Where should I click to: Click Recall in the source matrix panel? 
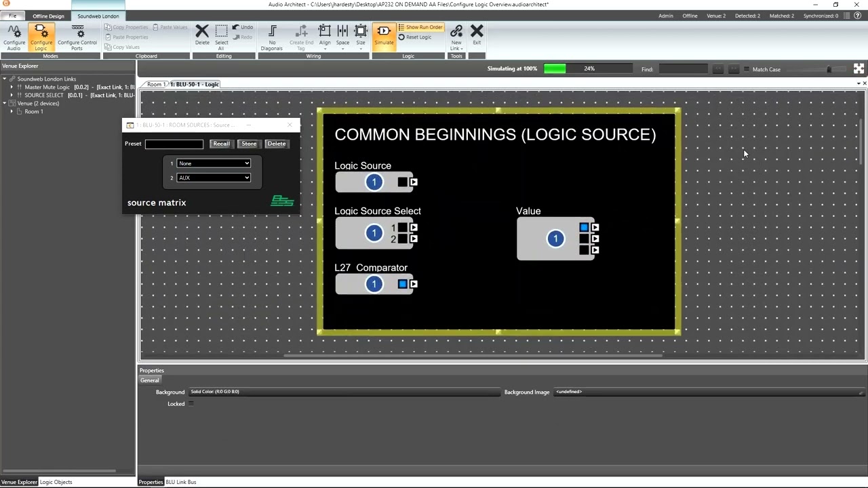point(221,144)
